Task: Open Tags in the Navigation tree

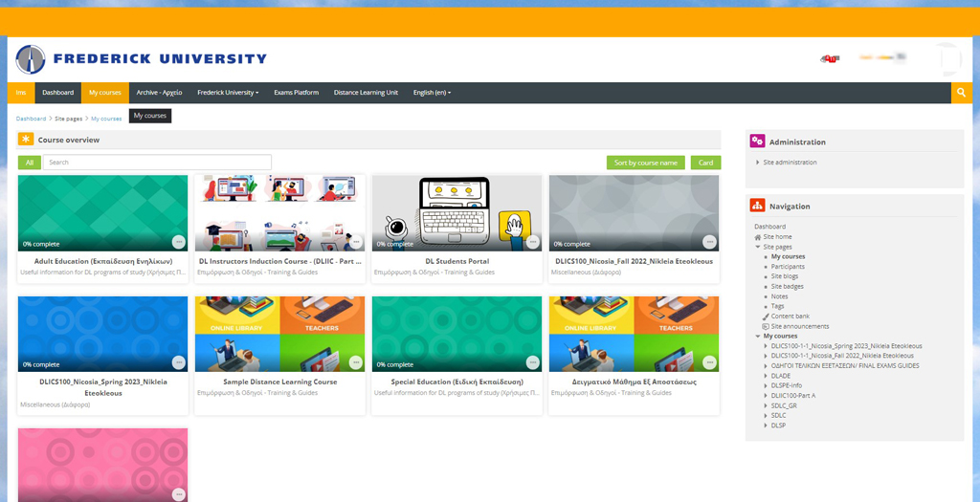Action: [x=777, y=306]
